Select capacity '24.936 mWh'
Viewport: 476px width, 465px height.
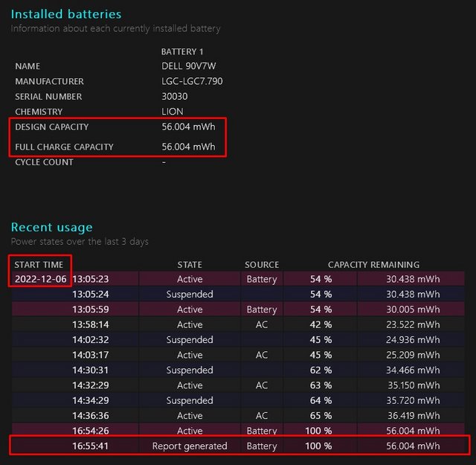[x=413, y=339]
